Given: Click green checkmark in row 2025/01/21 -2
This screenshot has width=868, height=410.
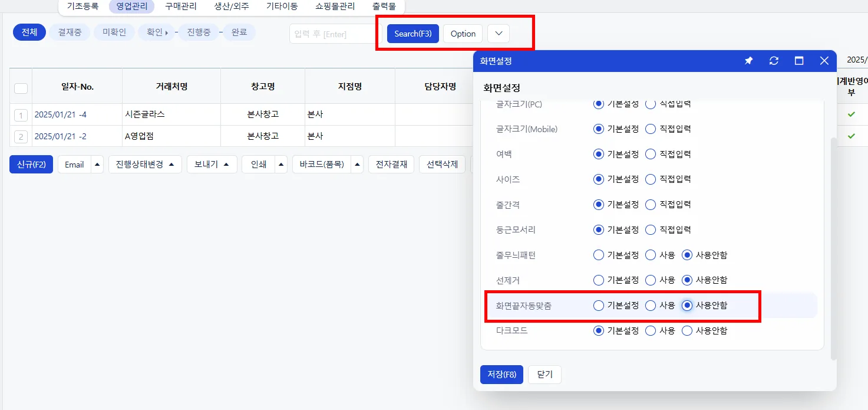Looking at the screenshot, I should pos(852,136).
